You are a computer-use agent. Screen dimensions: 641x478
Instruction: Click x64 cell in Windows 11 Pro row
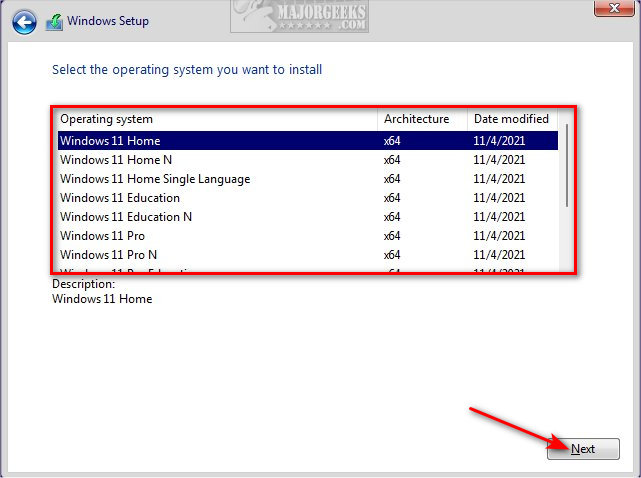392,236
